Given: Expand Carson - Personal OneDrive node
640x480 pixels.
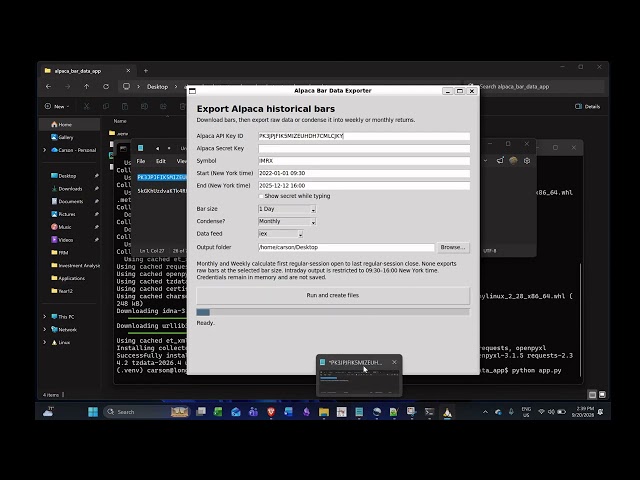Looking at the screenshot, I should (44, 150).
